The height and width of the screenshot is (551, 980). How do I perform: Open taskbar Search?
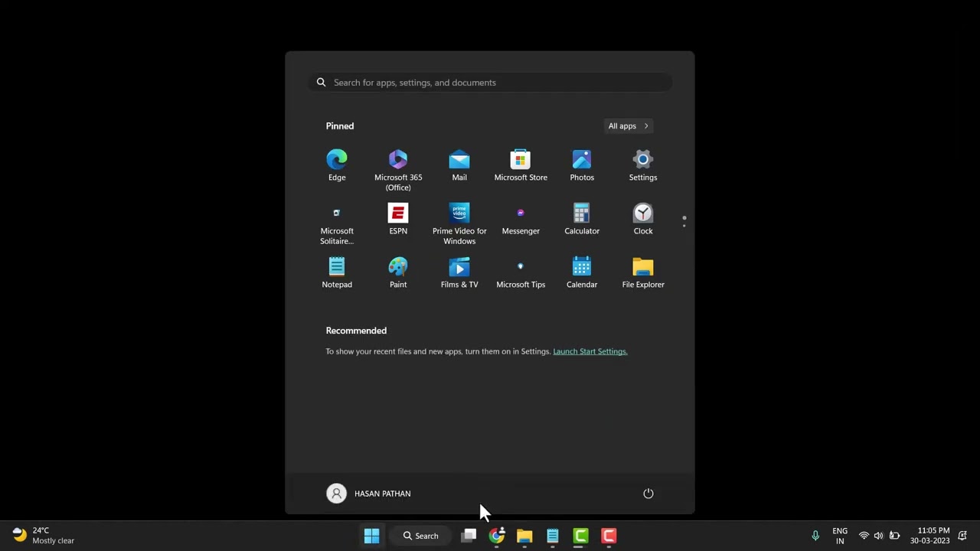pos(421,536)
